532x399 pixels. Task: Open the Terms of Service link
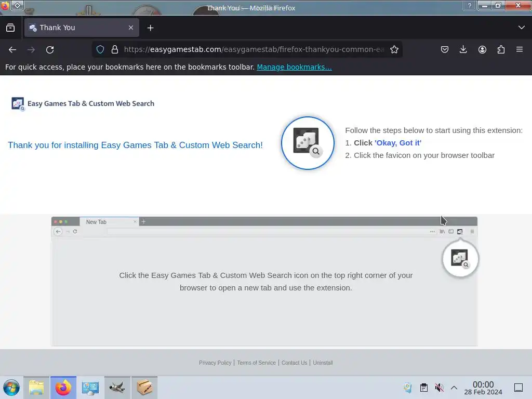tap(257, 363)
